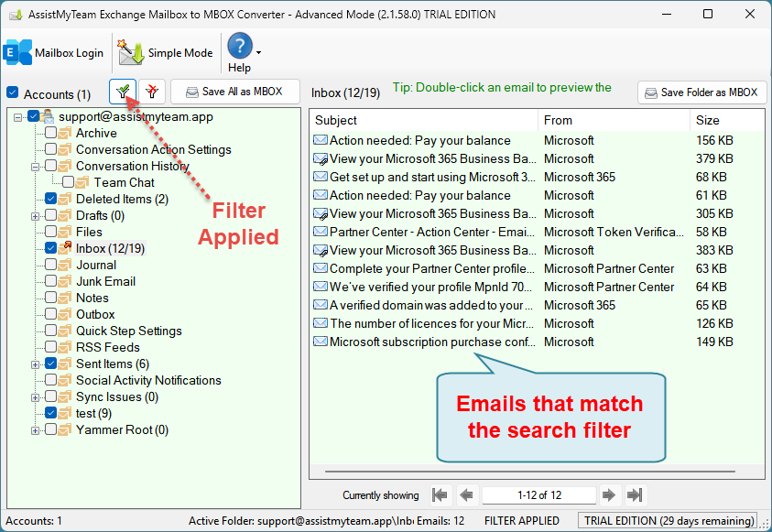Click the apply filter funnel icon
The image size is (772, 532).
coord(122,92)
